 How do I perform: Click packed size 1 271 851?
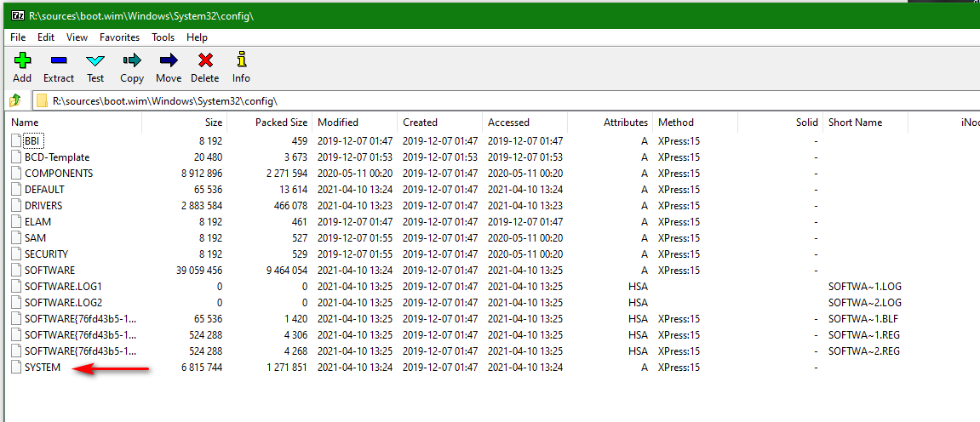coord(287,368)
